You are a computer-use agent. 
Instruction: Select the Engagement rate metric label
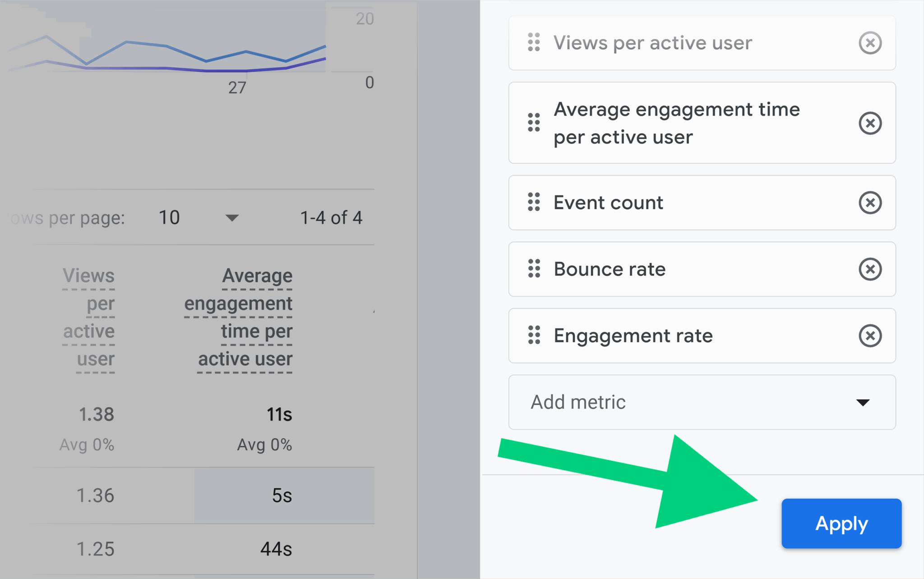click(x=633, y=336)
